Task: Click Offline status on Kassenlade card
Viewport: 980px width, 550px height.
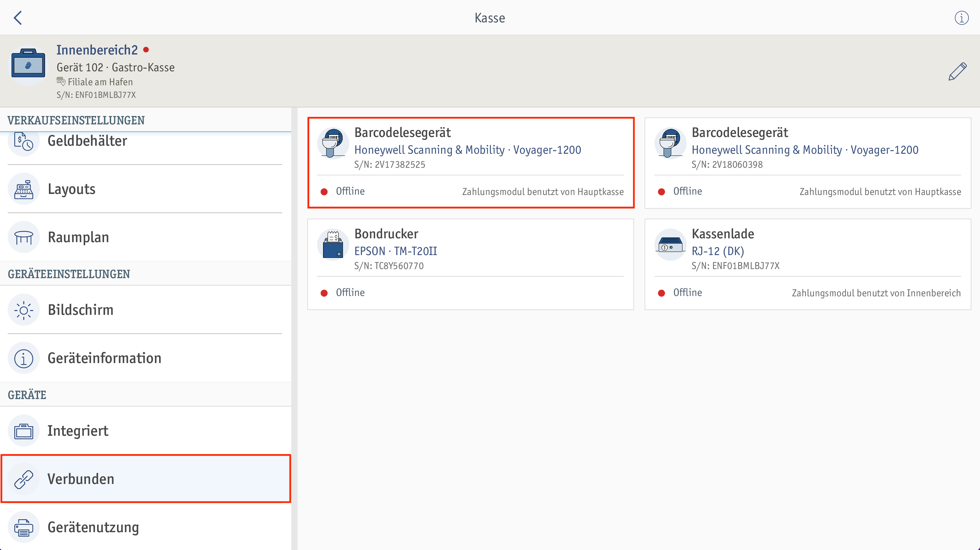Action: tap(687, 293)
